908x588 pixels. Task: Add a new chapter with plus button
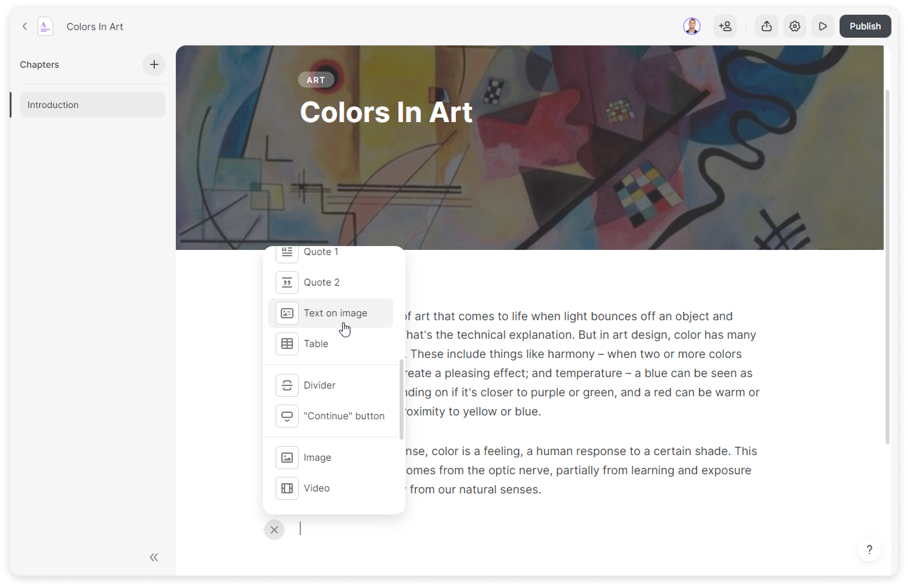pyautogui.click(x=154, y=65)
